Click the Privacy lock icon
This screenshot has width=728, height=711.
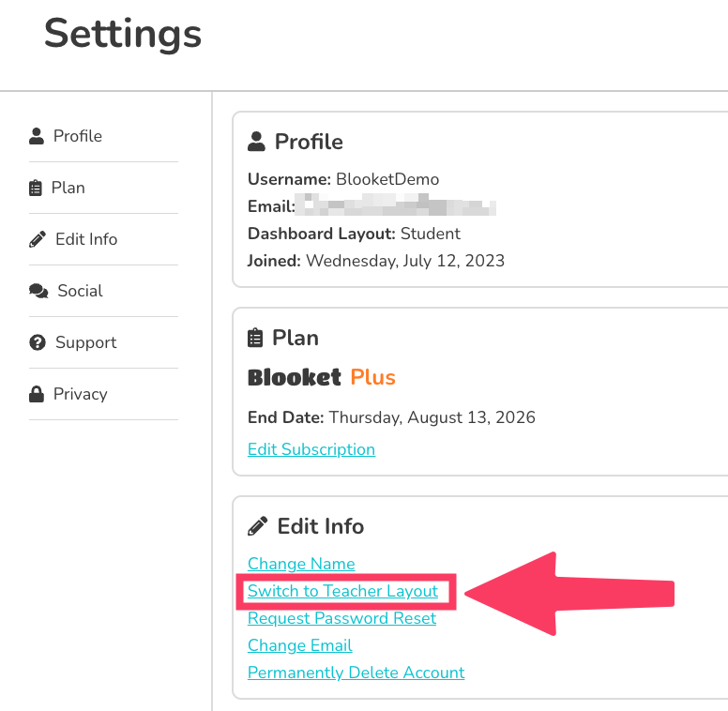(x=37, y=394)
